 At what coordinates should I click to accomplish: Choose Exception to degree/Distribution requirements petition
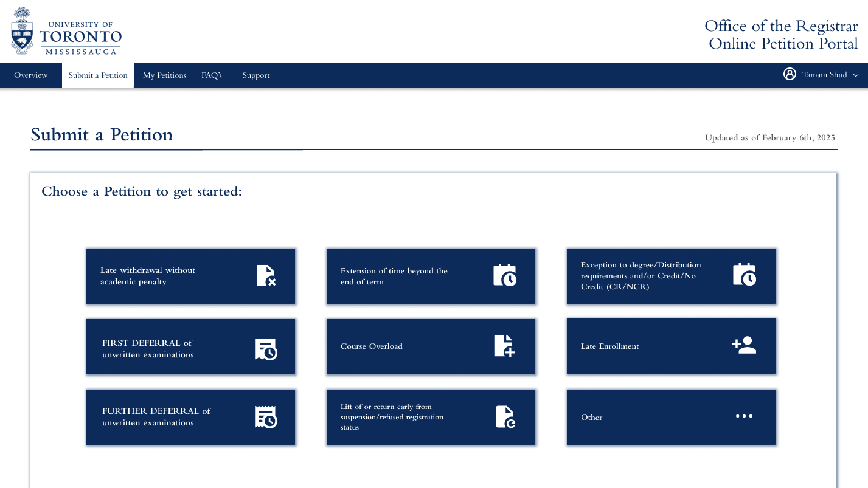coord(671,276)
